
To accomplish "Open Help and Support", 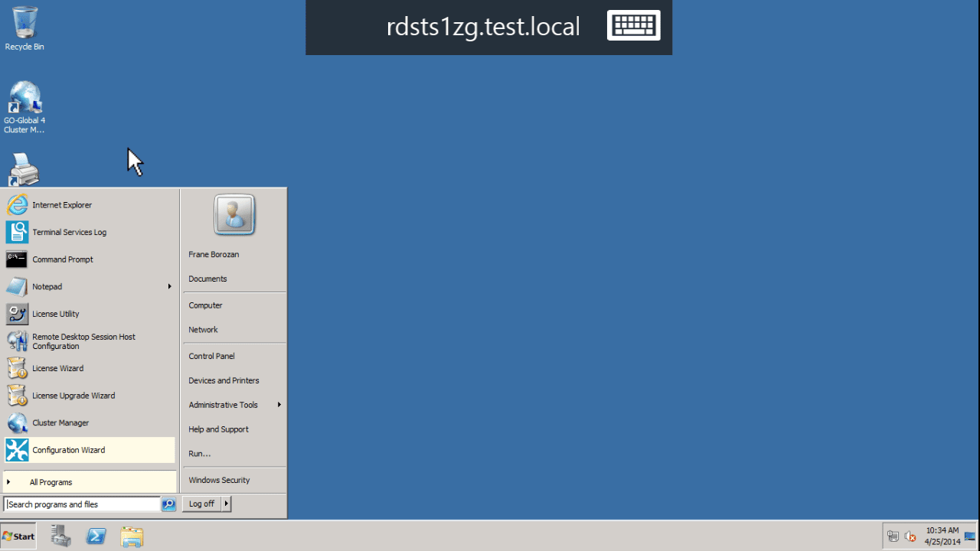I will point(218,429).
